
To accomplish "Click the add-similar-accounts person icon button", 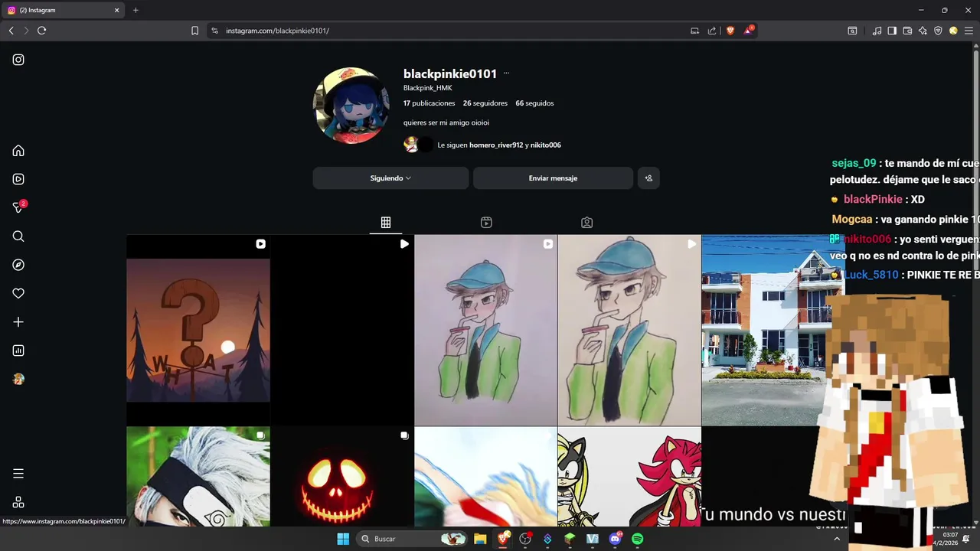I will [648, 178].
